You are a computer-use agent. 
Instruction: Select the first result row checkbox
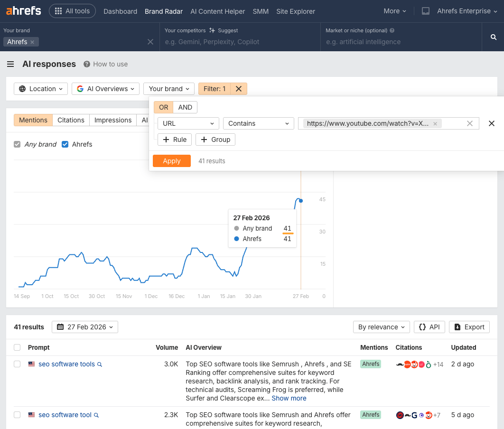pos(17,364)
